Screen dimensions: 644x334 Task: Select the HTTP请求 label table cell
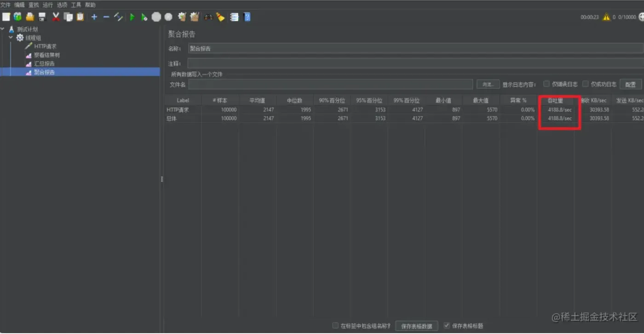click(183, 109)
